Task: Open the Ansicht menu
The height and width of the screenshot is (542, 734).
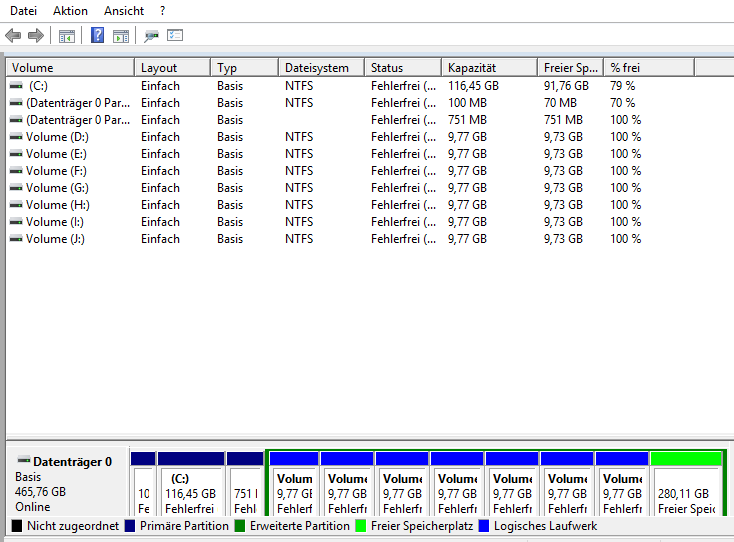Action: pos(124,10)
